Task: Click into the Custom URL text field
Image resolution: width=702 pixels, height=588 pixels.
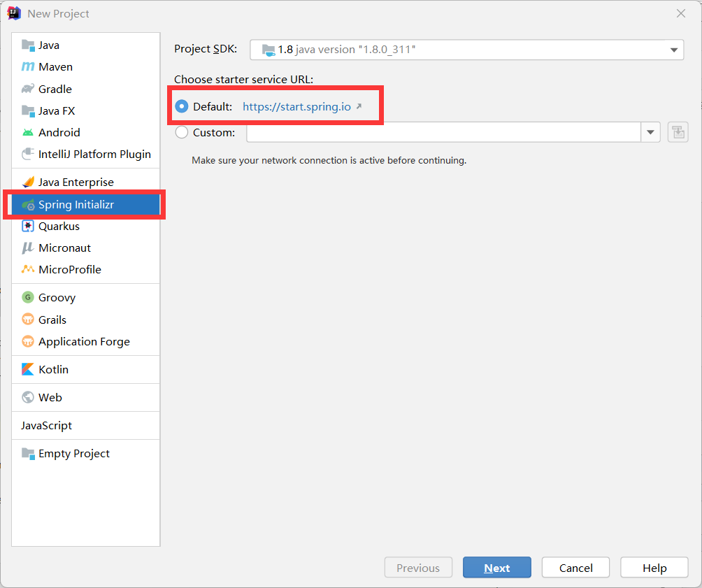Action: [444, 133]
